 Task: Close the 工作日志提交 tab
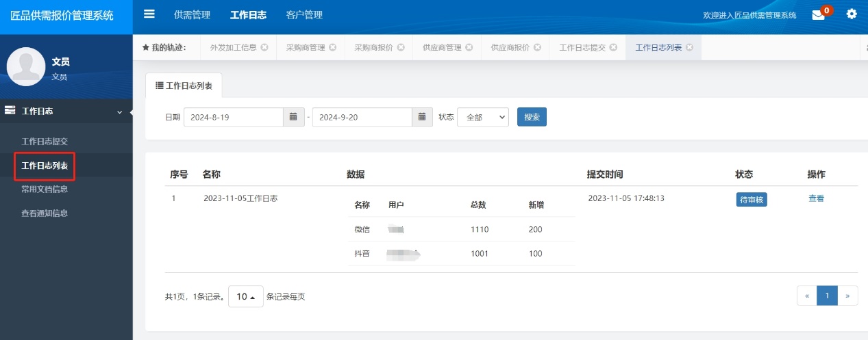click(613, 47)
